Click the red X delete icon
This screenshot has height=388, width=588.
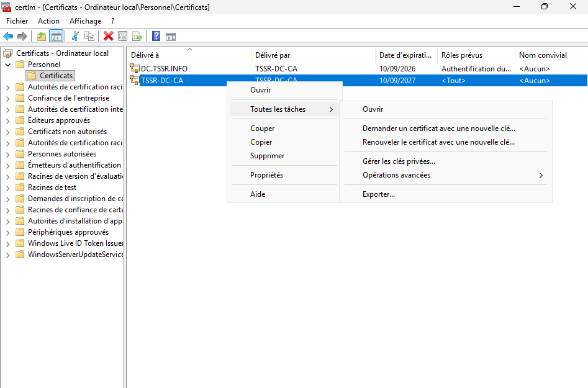click(109, 36)
